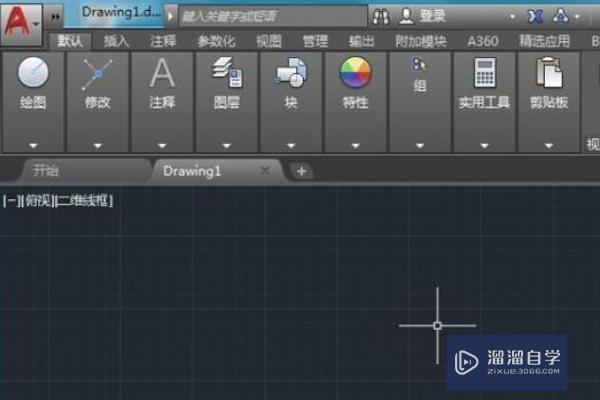The height and width of the screenshot is (400, 600).
Task: Switch to the 开始 file tab
Action: pos(84,171)
